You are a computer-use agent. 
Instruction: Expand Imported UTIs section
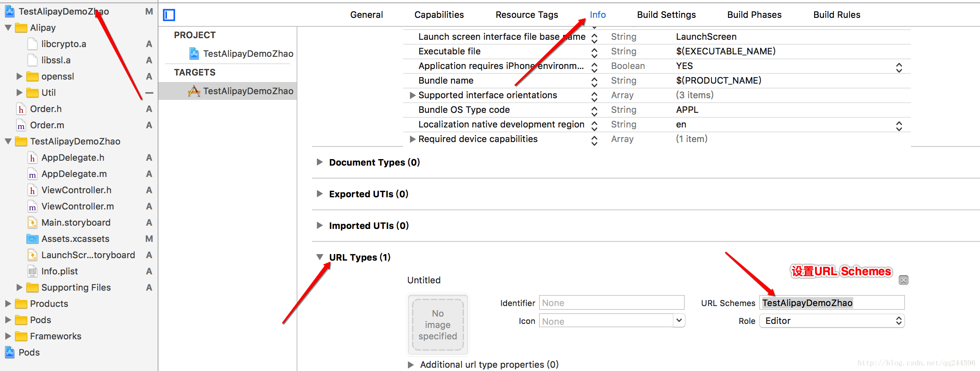click(320, 226)
